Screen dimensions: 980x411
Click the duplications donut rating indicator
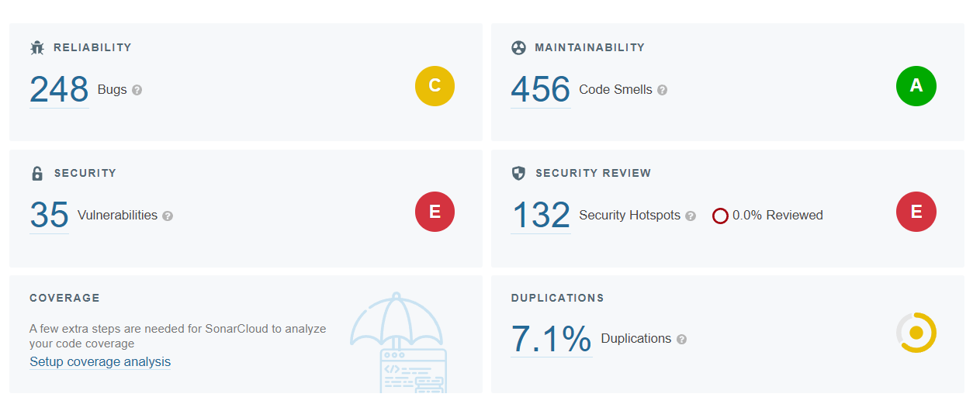pos(916,333)
